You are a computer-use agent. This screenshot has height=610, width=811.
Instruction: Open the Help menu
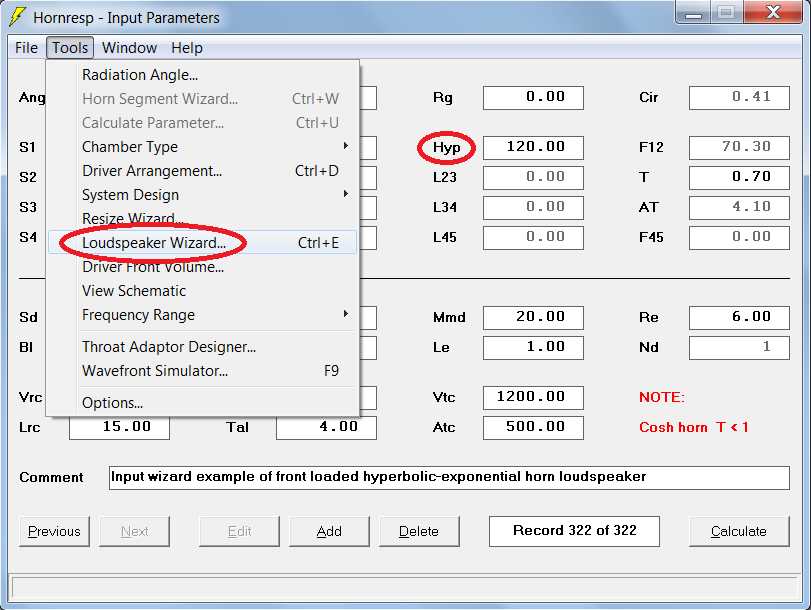[187, 48]
